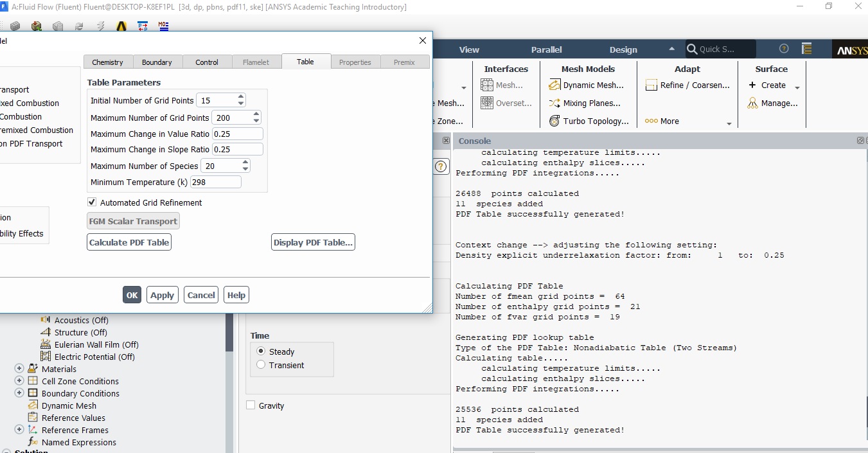Click the Maximum Change in Value Ratio field
The image size is (868, 453).
tap(238, 134)
